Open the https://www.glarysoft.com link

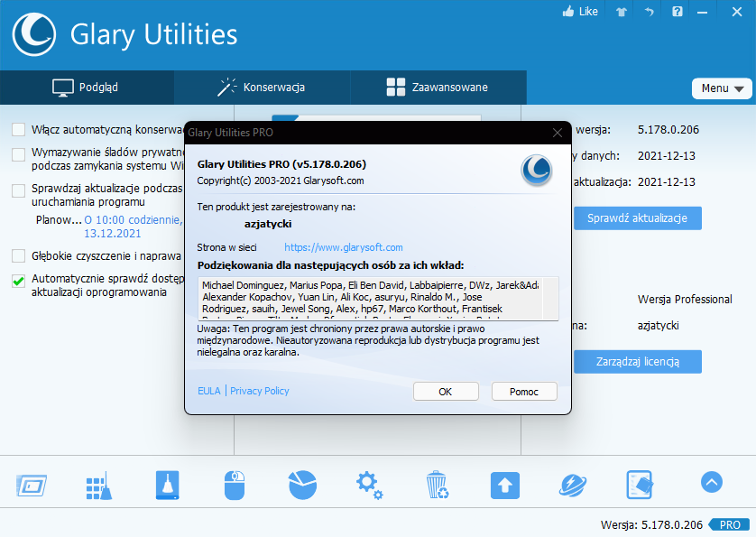344,247
